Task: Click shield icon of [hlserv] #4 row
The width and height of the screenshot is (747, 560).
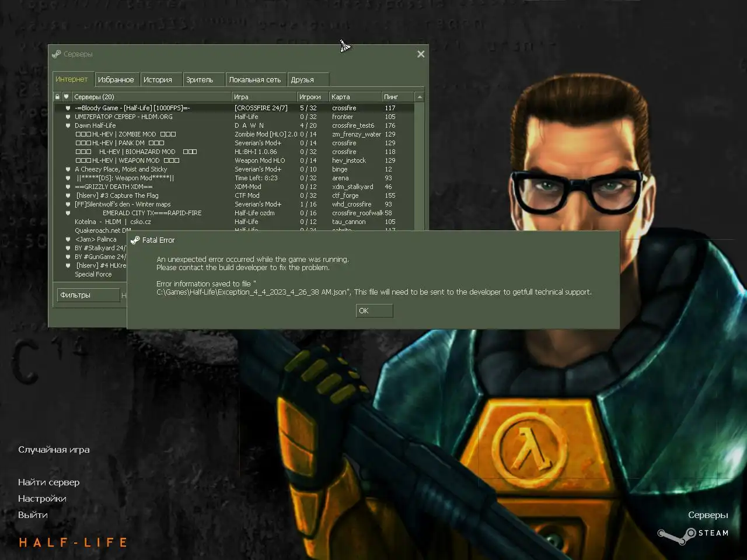Action: coord(68,265)
